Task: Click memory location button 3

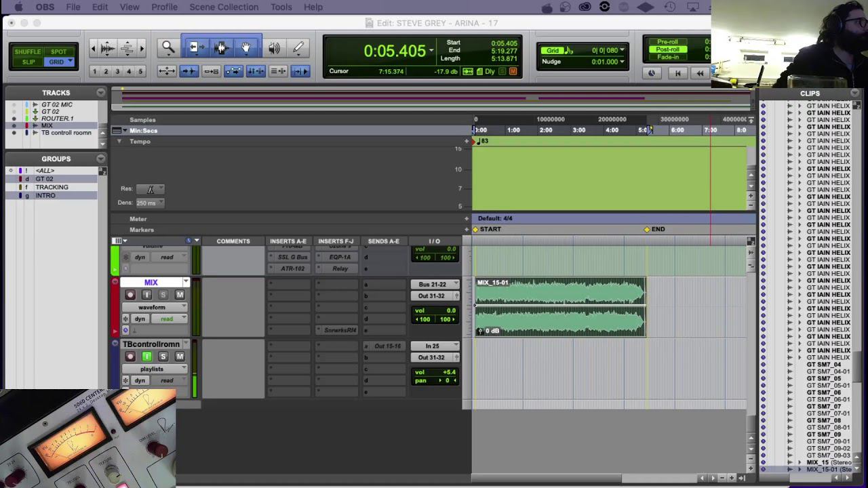Action: pos(117,71)
